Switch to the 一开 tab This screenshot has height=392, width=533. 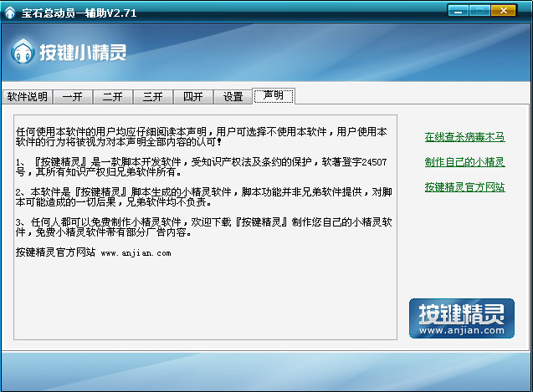click(x=73, y=97)
